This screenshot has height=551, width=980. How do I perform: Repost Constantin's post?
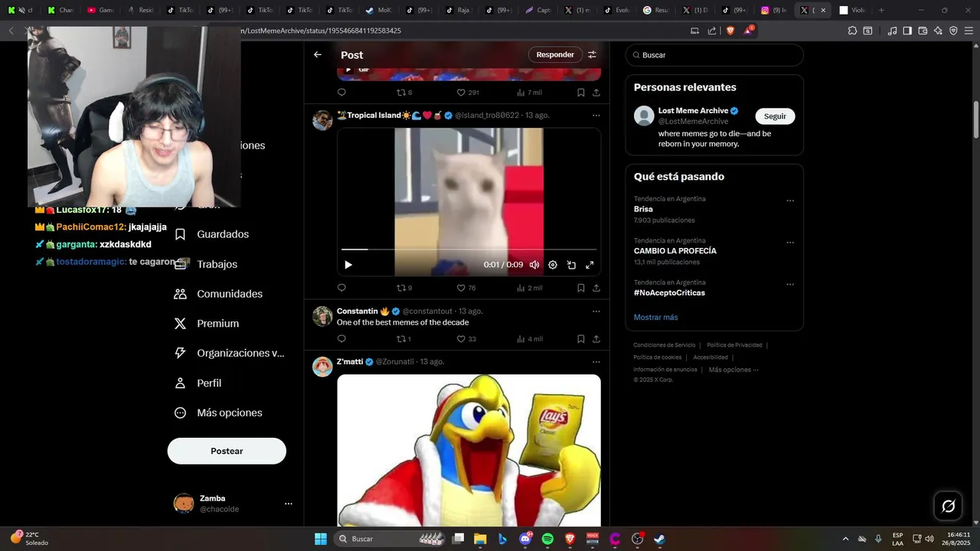[x=403, y=338]
